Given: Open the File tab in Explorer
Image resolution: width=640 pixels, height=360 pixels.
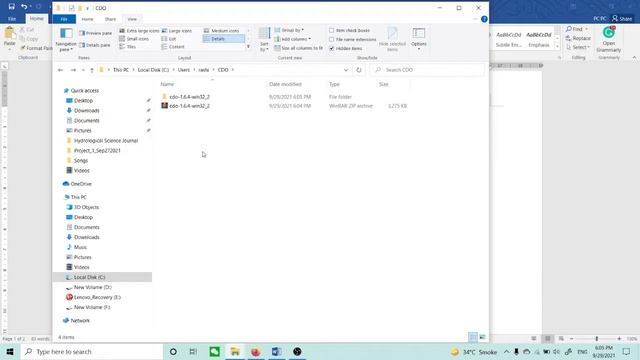Looking at the screenshot, I should [x=64, y=19].
